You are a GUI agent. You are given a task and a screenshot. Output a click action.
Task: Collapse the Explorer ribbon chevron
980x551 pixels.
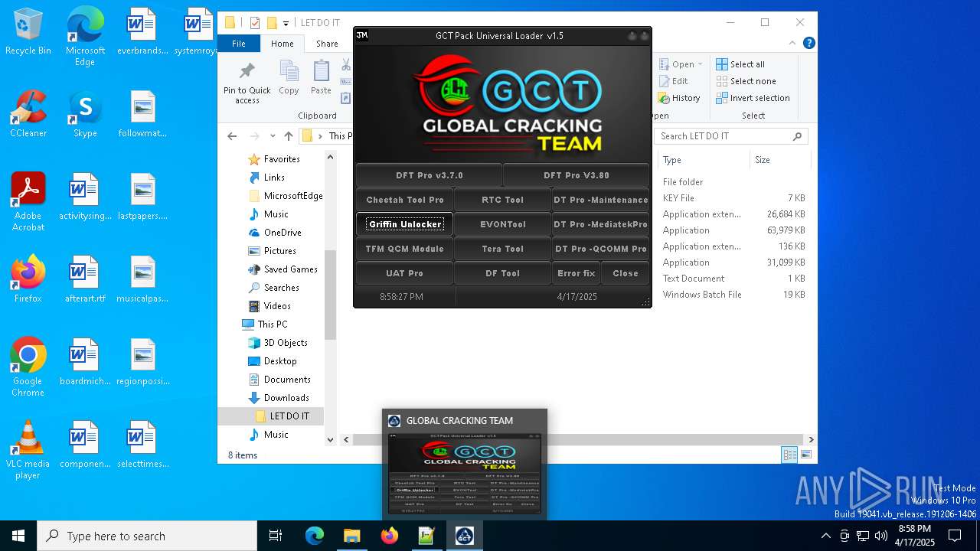793,44
